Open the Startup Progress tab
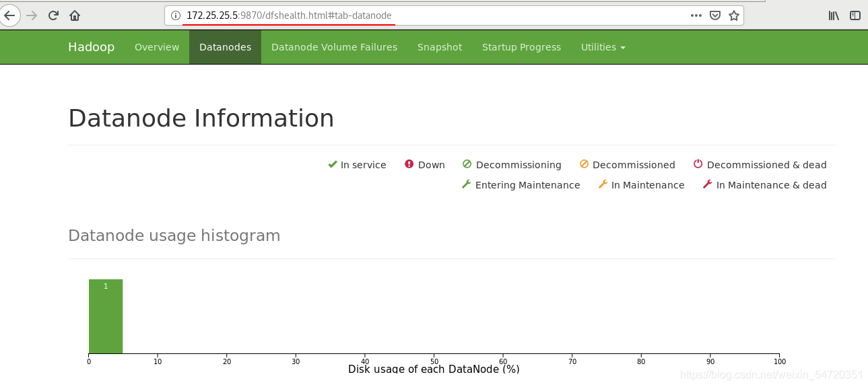Image resolution: width=868 pixels, height=387 pixels. [x=521, y=47]
